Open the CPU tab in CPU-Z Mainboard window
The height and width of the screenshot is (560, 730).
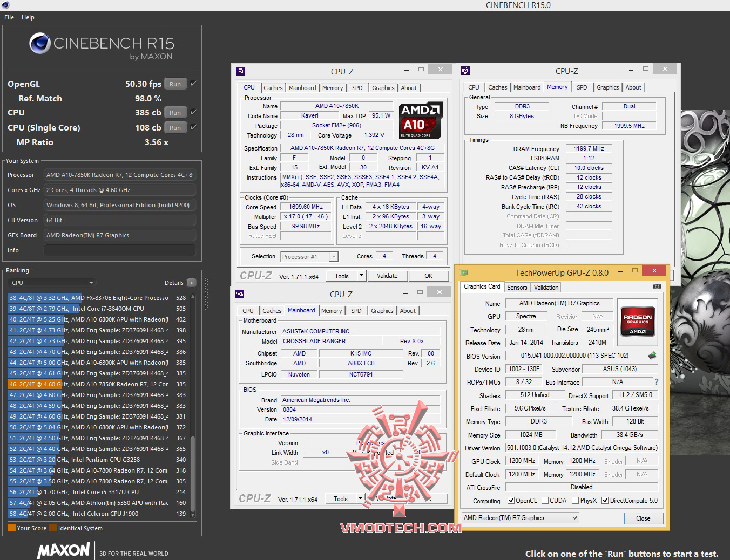tap(248, 311)
